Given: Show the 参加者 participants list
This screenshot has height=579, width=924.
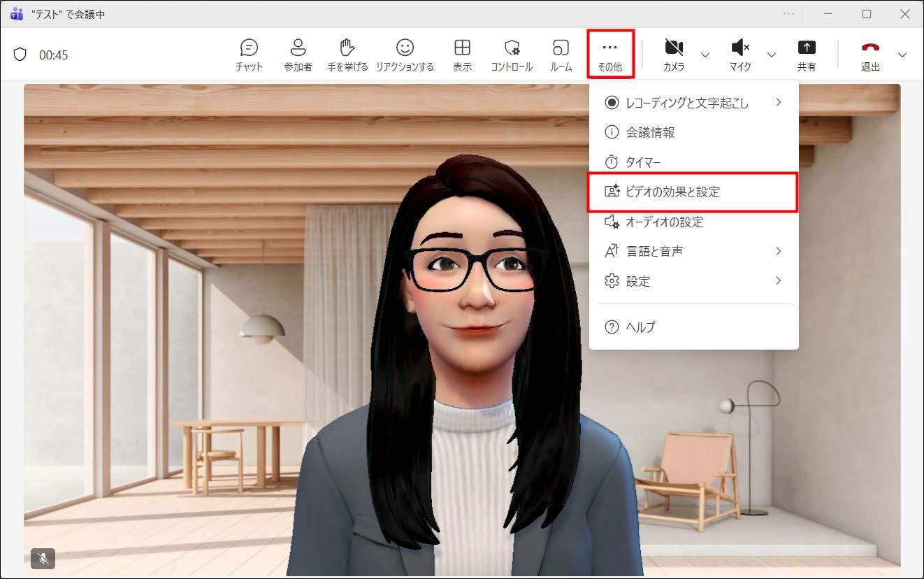Looking at the screenshot, I should [298, 55].
